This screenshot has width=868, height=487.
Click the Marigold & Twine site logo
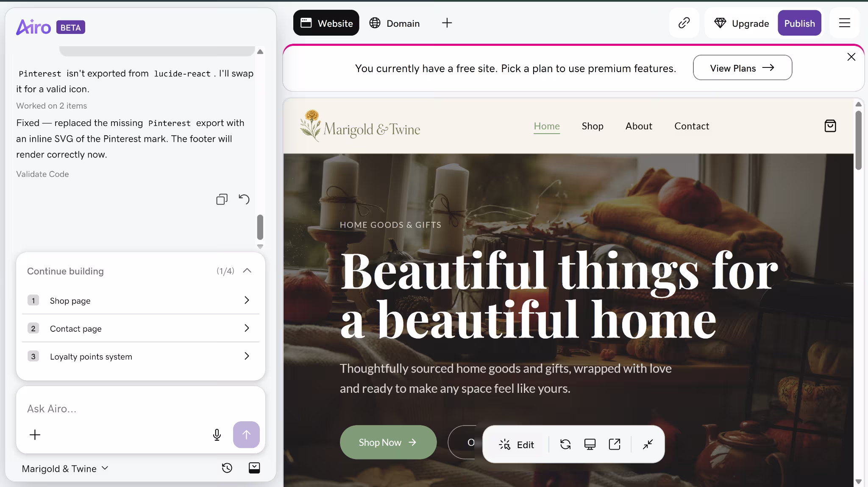[x=360, y=126]
